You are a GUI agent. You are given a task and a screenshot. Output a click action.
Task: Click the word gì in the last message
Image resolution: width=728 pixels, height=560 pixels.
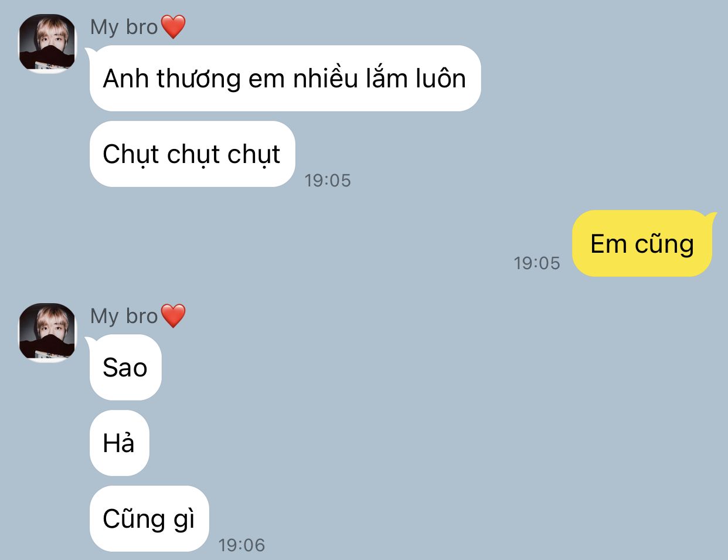(183, 520)
